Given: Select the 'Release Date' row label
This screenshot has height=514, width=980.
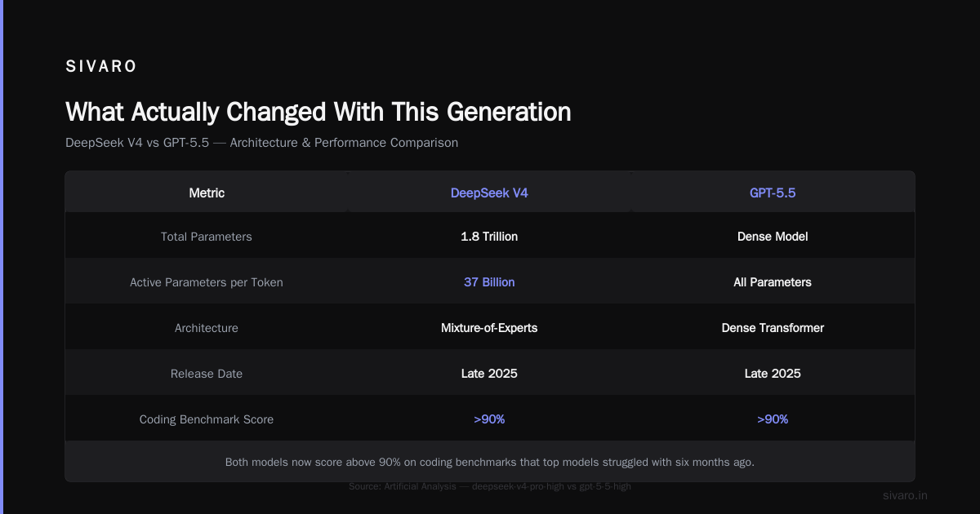Looking at the screenshot, I should (x=207, y=374).
